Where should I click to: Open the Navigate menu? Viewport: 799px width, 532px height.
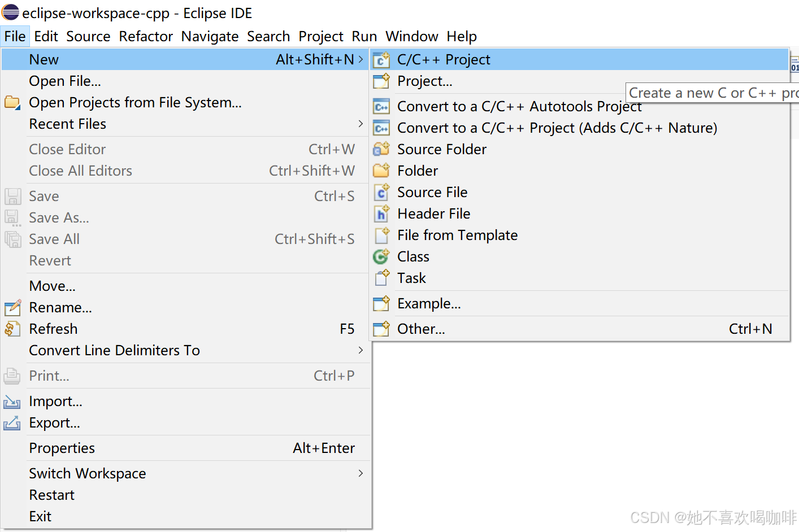(210, 36)
